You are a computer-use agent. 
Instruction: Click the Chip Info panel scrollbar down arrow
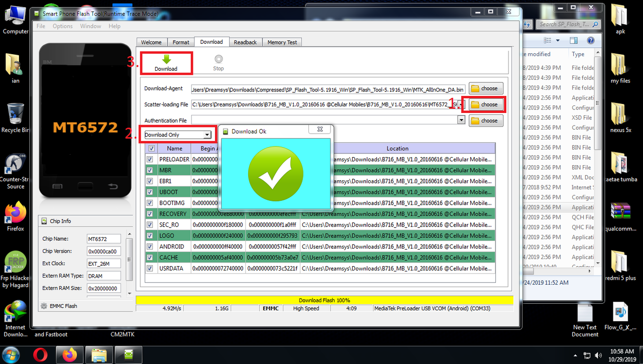tap(130, 293)
